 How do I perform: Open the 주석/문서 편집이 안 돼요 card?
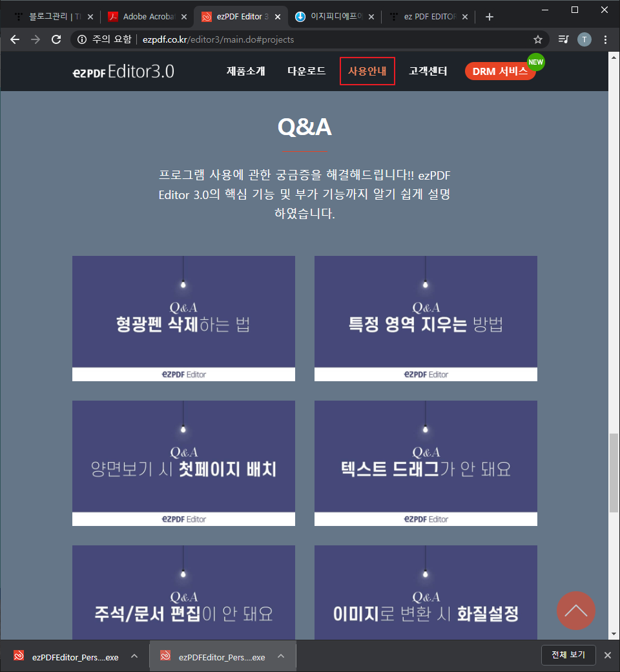click(183, 593)
